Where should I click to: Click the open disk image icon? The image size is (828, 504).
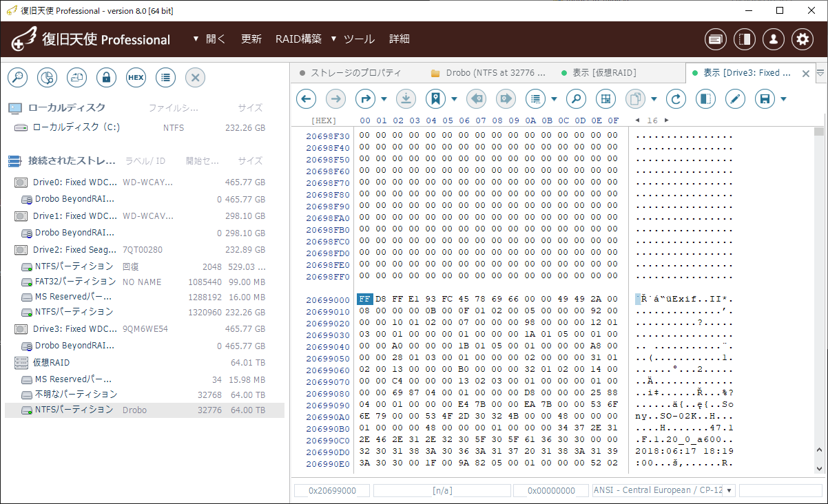[x=76, y=78]
